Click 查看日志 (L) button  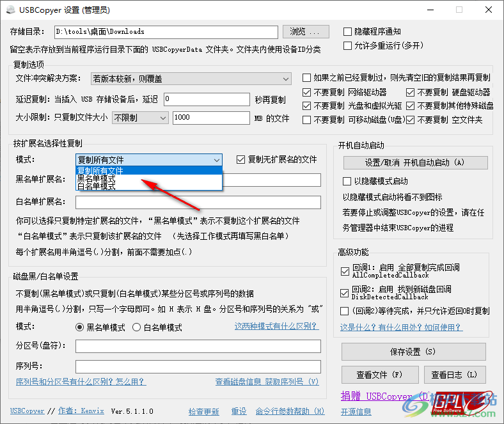pos(455,375)
